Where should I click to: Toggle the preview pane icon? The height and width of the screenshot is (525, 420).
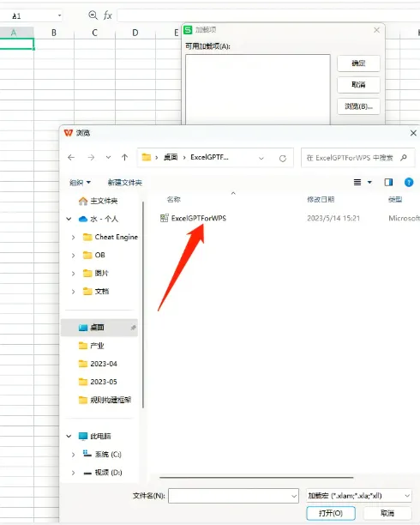tap(388, 182)
